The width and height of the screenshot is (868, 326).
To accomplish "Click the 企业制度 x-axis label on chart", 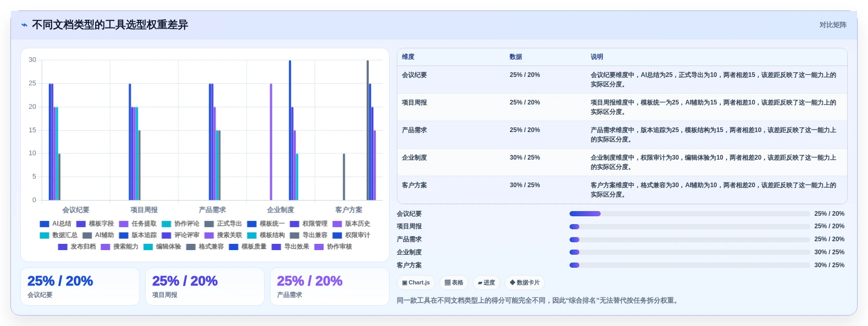I will point(281,210).
